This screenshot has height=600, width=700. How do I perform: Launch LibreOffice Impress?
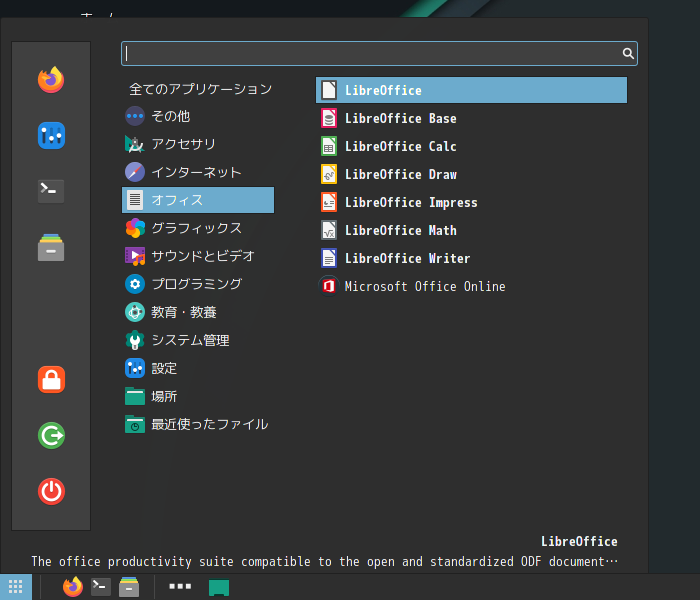click(x=471, y=202)
